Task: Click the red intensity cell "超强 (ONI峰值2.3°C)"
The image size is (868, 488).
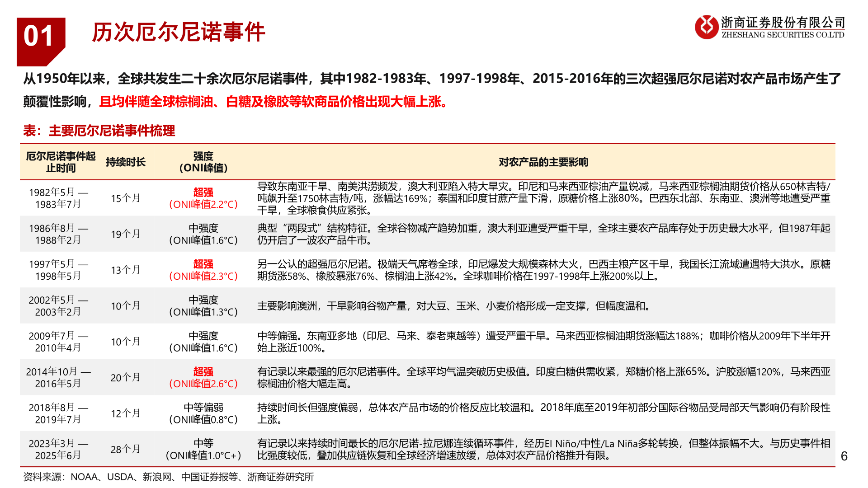Action: click(203, 270)
